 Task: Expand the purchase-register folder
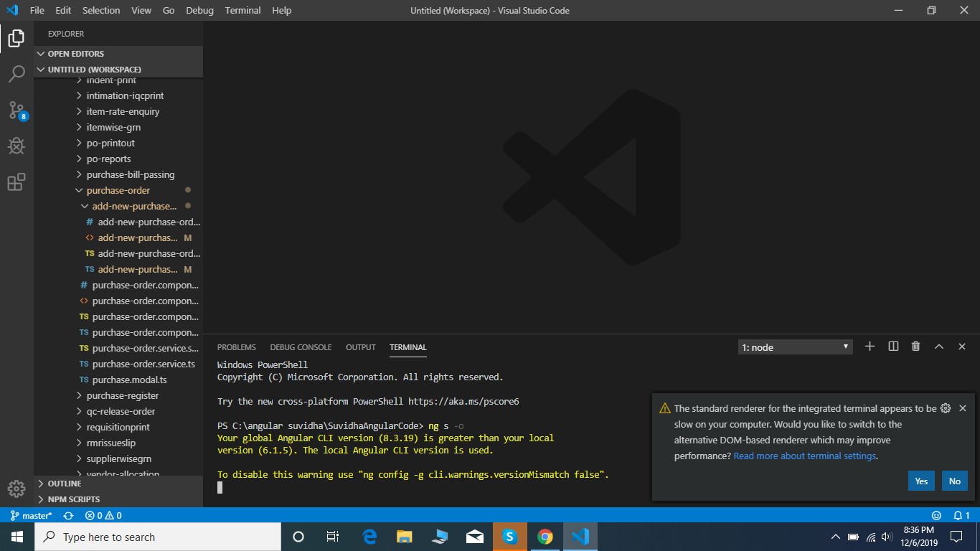(x=122, y=395)
